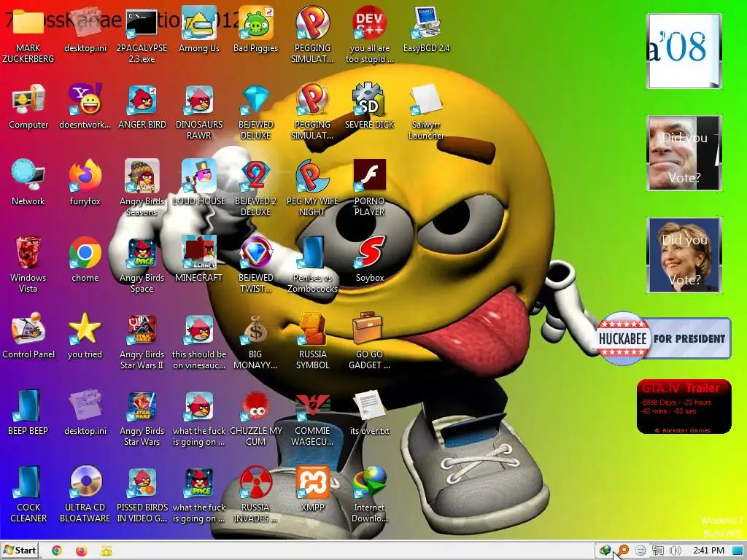Click the Huckabee For President badge
The height and width of the screenshot is (560, 747).
tap(664, 338)
